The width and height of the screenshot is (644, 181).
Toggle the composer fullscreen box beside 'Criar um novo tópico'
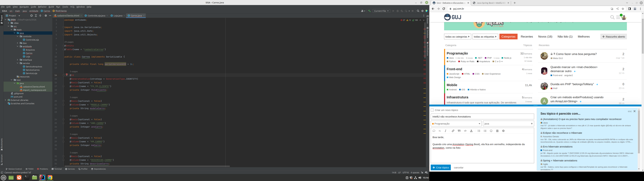tap(432, 110)
